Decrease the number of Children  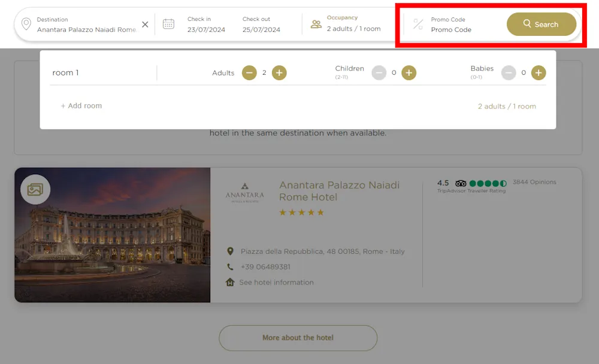coord(379,72)
